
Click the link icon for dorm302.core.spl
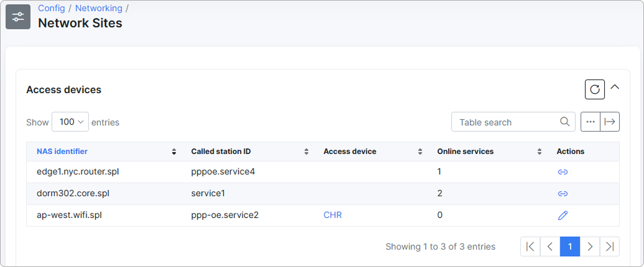pyautogui.click(x=563, y=194)
